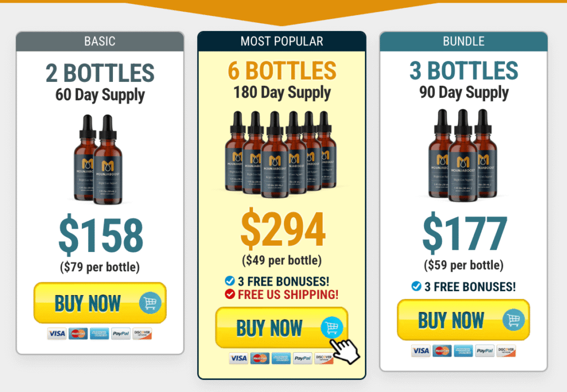This screenshot has width=567, height=392.
Task: Click the six bottles product image
Action: click(281, 154)
